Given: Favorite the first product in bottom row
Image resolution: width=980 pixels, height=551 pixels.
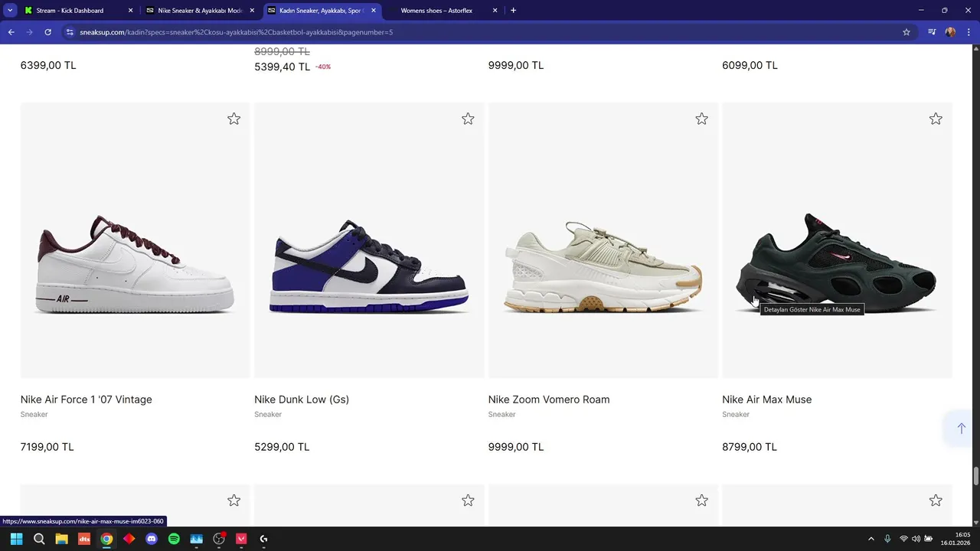Looking at the screenshot, I should coord(234,500).
